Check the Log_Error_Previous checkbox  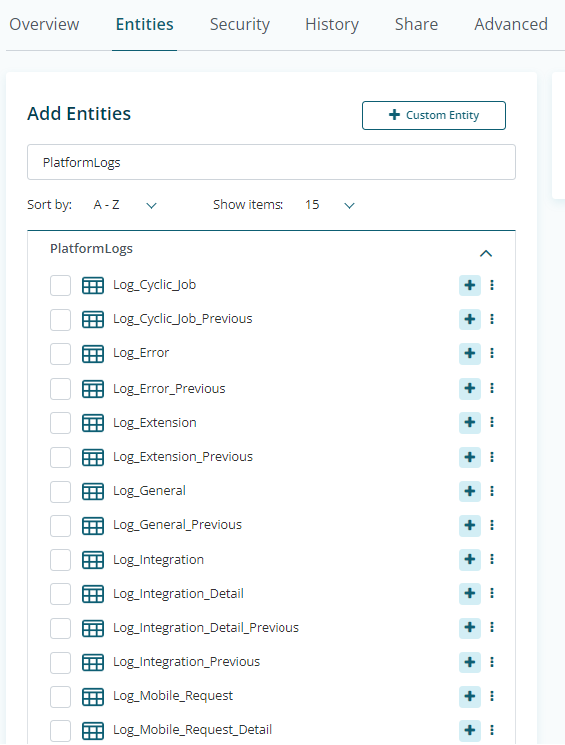point(60,389)
